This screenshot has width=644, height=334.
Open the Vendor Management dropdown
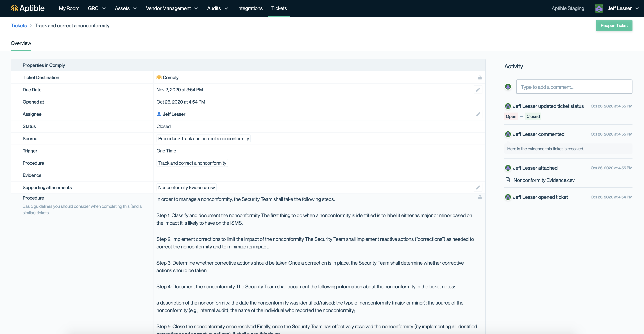click(172, 8)
